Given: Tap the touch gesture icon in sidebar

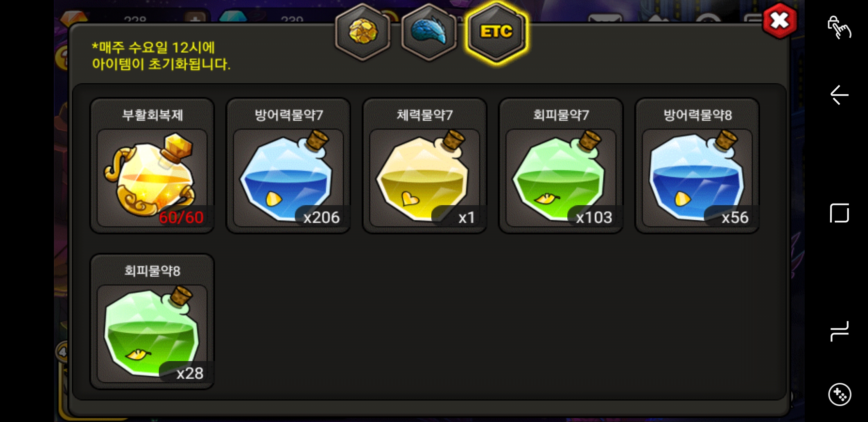Looking at the screenshot, I should coord(839,27).
